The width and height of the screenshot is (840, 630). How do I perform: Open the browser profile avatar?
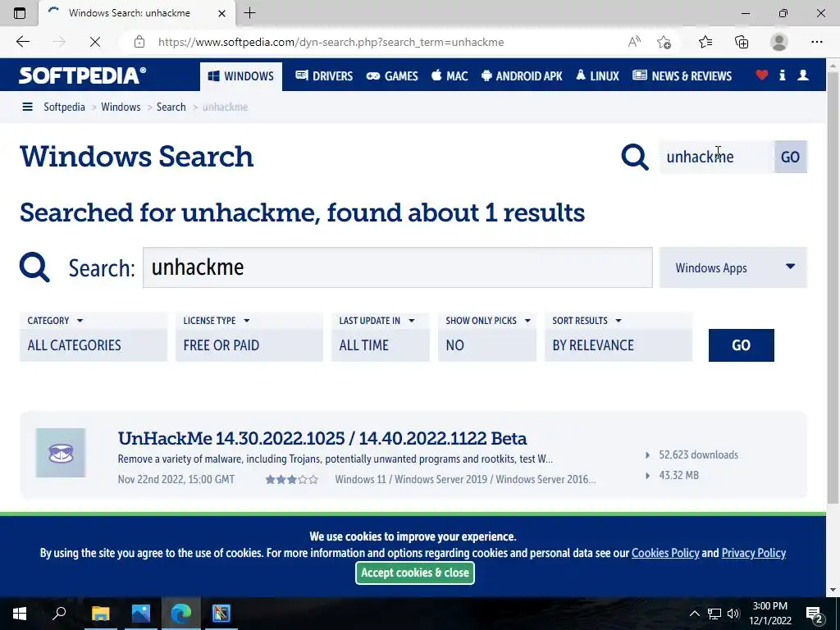[x=779, y=42]
